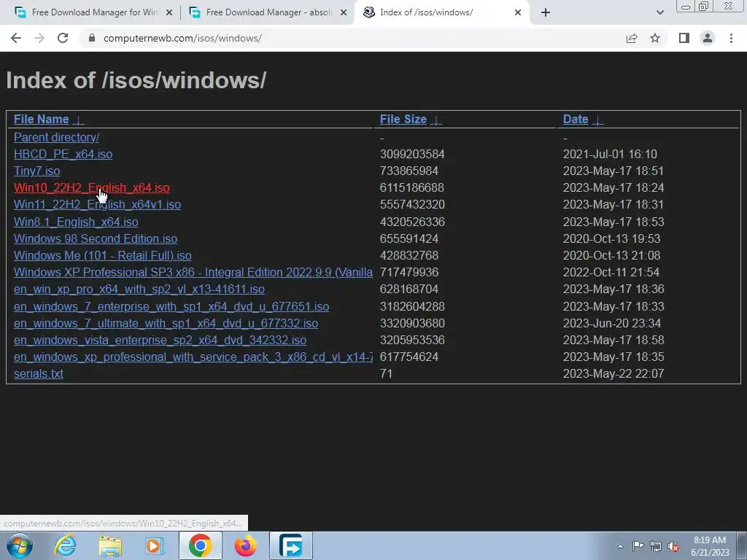Download HBCD_PE_x64.iso
The image size is (747, 560).
coord(63,155)
